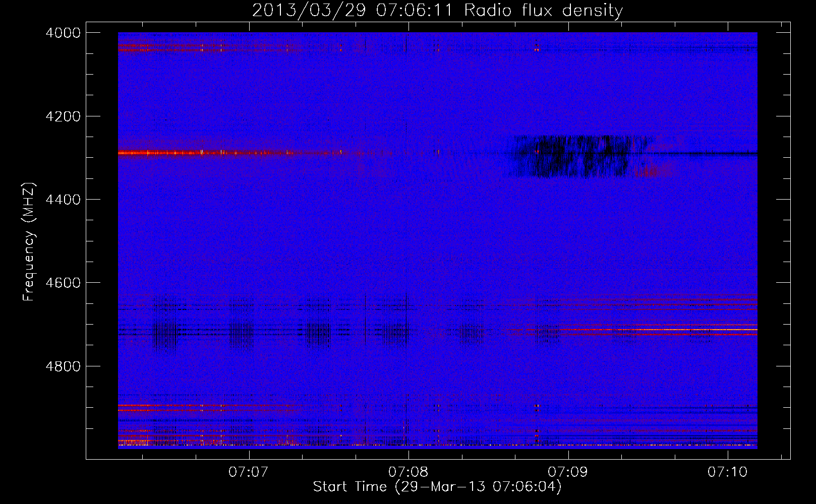Click the 4400 frequency tick label

(63, 200)
